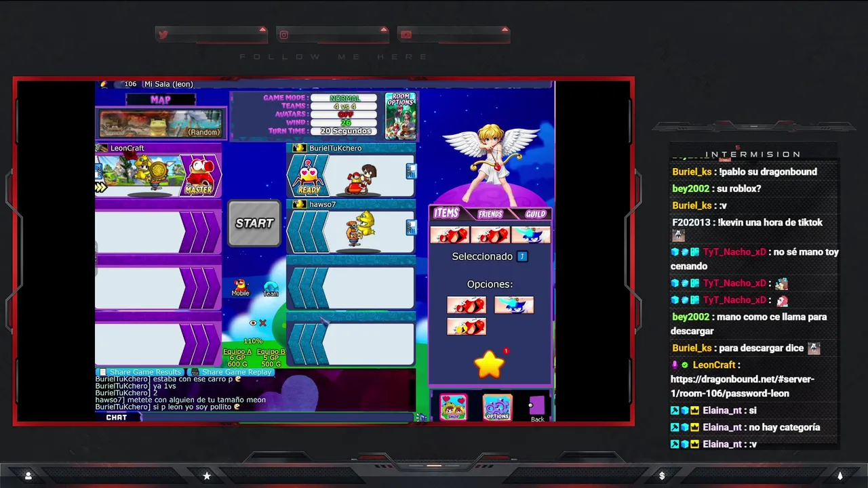Click the Equipo B score text
The width and height of the screenshot is (868, 488).
271,358
